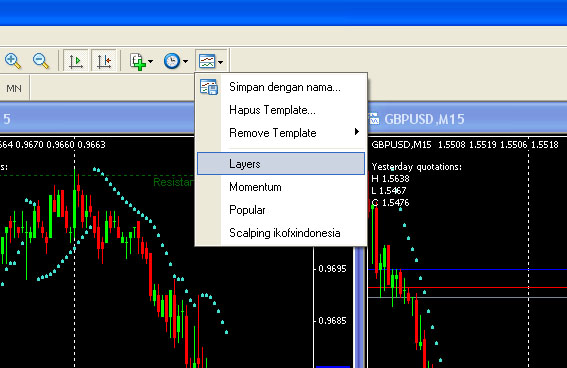Click the GBPUSD,M15 chart window title
Viewport: 567px width, 368px height.
click(x=424, y=119)
